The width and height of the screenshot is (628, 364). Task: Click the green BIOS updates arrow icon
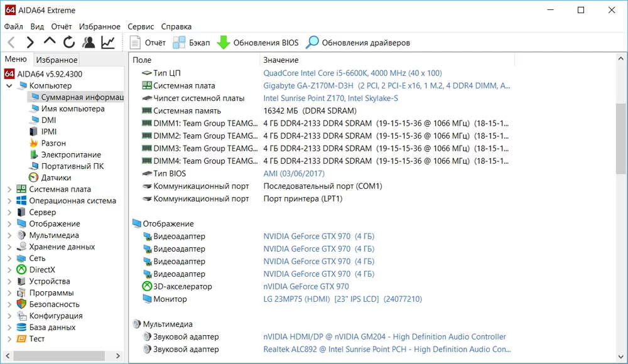(x=224, y=43)
